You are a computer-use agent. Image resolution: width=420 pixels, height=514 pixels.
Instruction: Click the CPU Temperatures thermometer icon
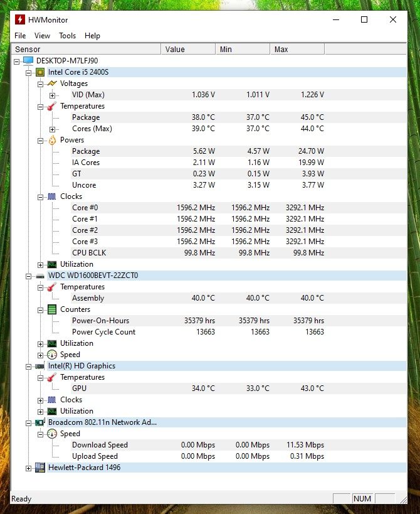tap(52, 106)
